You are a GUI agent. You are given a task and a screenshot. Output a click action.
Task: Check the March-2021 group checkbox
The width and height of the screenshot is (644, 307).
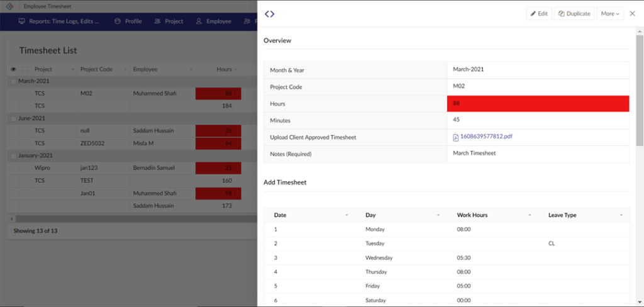pos(14,81)
